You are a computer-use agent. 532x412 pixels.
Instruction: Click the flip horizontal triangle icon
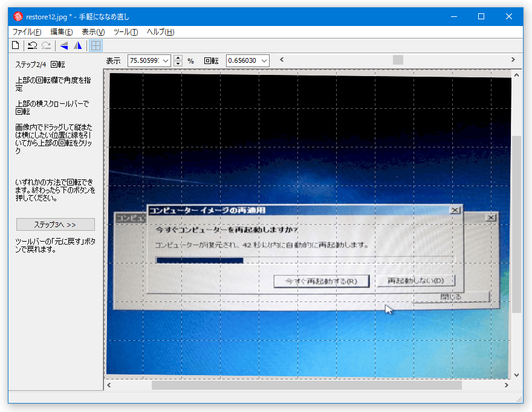pyautogui.click(x=78, y=45)
